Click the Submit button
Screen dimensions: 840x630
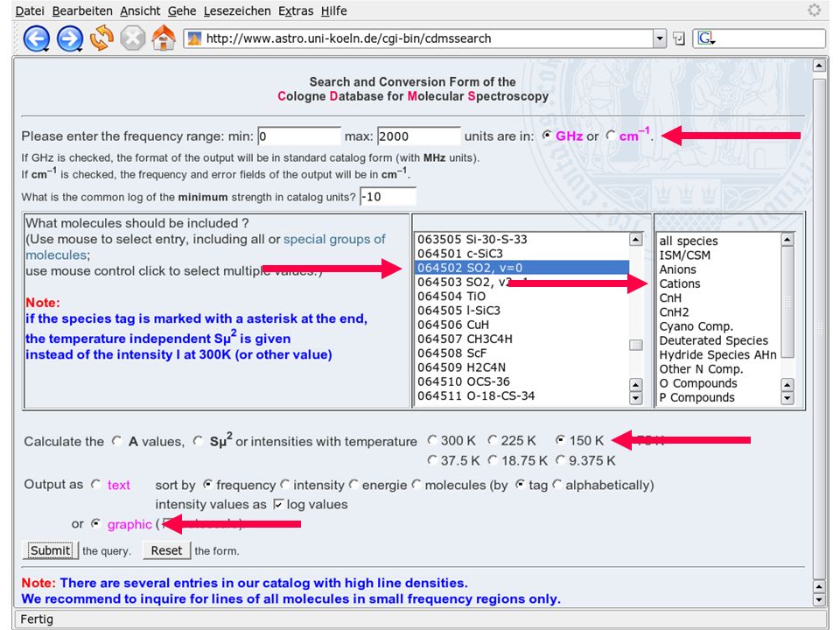tap(50, 550)
